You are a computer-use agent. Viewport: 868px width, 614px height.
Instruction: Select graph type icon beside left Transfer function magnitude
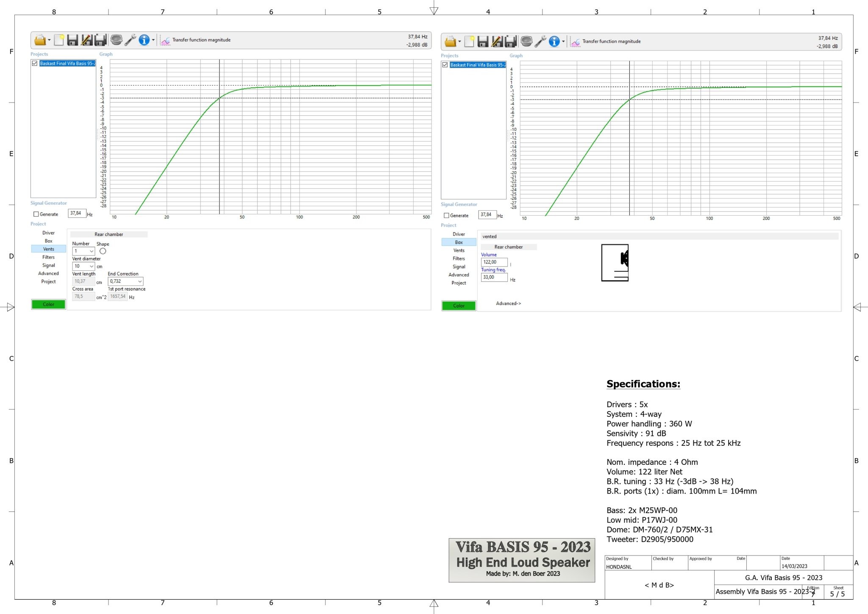point(165,41)
